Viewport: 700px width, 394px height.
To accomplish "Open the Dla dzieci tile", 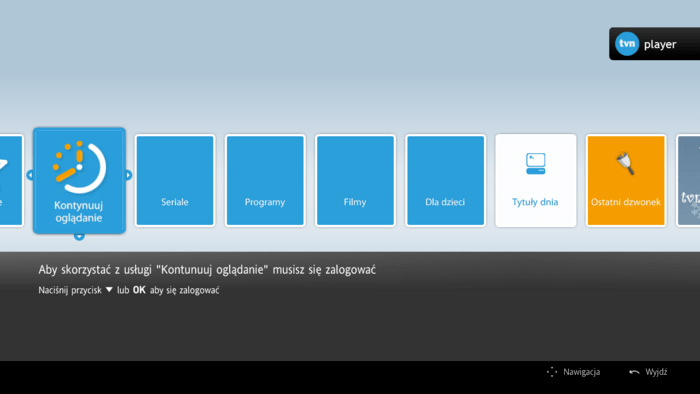I will coord(446,181).
